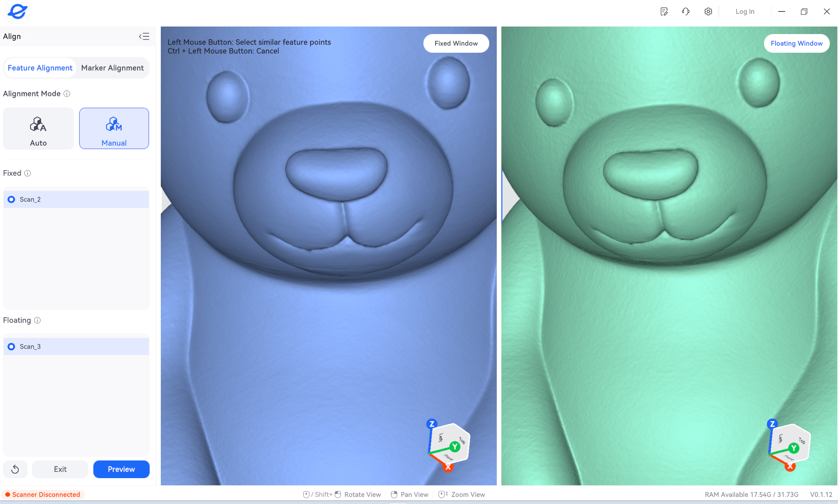Click Z axis marker in Fixed Window
Viewport: 838px width, 504px height.
[432, 424]
